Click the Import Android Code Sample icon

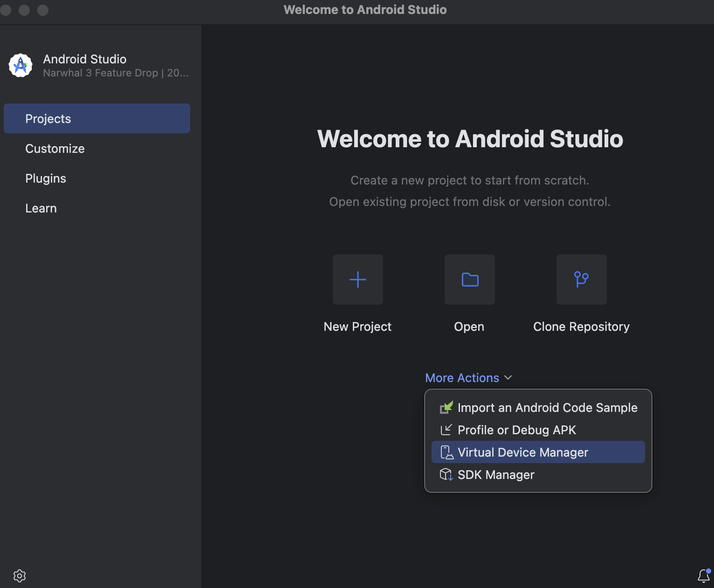[446, 408]
